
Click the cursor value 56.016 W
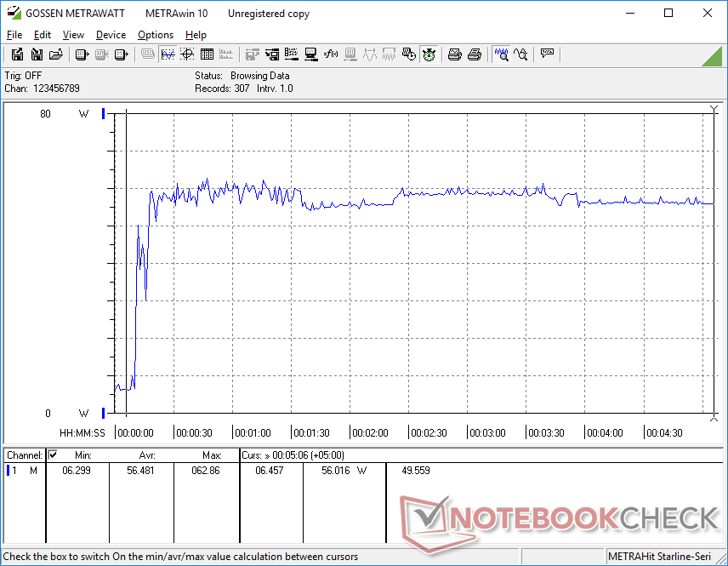point(344,471)
